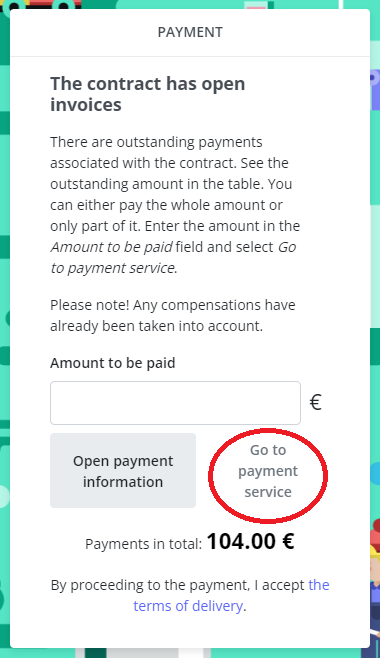The height and width of the screenshot is (658, 380).
Task: Click the bold Amount to be paid label
Action: pyautogui.click(x=112, y=363)
